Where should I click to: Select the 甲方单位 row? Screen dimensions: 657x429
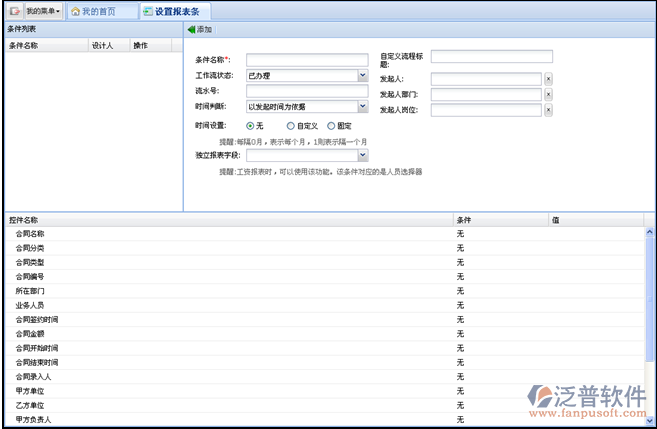click(x=325, y=390)
